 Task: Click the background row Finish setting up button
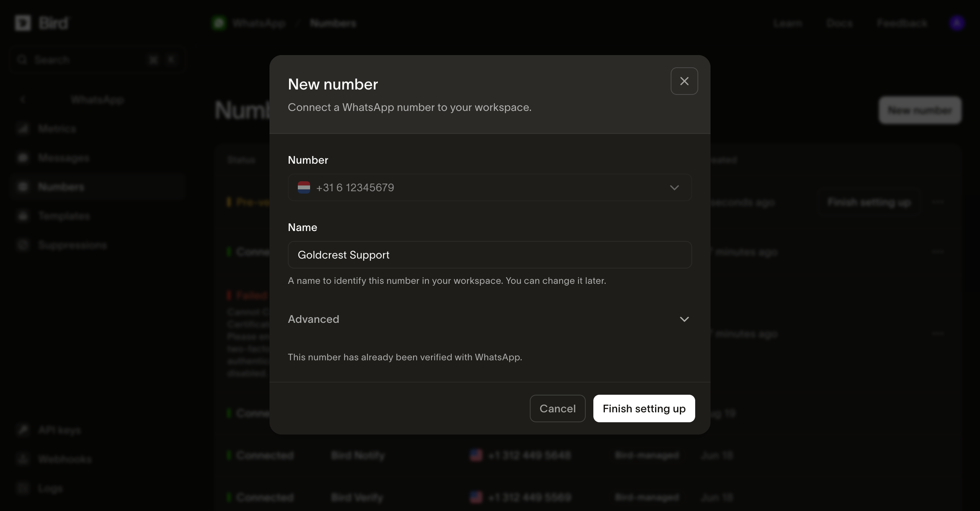(869, 202)
